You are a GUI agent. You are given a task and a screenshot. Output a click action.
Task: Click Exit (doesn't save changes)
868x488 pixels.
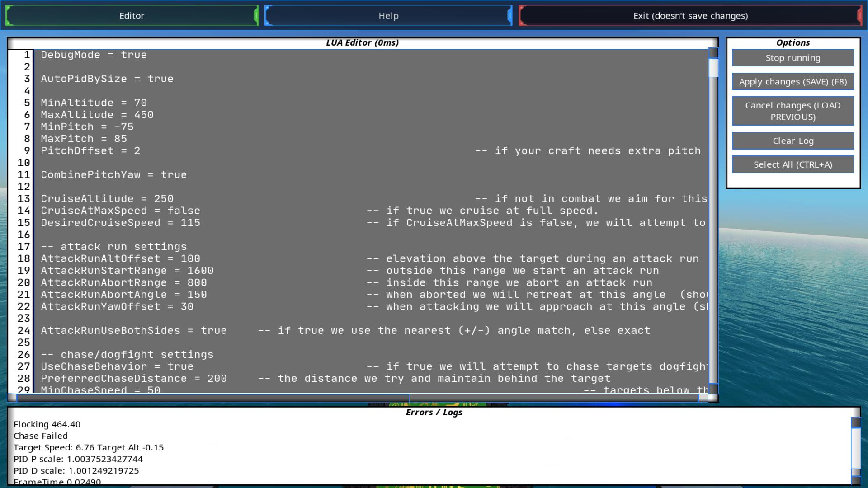click(x=690, y=16)
